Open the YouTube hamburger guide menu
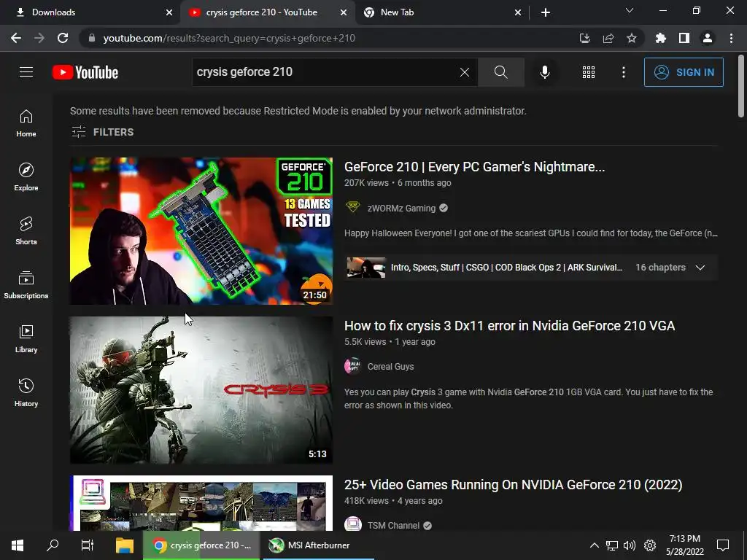Viewport: 747px width, 560px height. pyautogui.click(x=26, y=72)
